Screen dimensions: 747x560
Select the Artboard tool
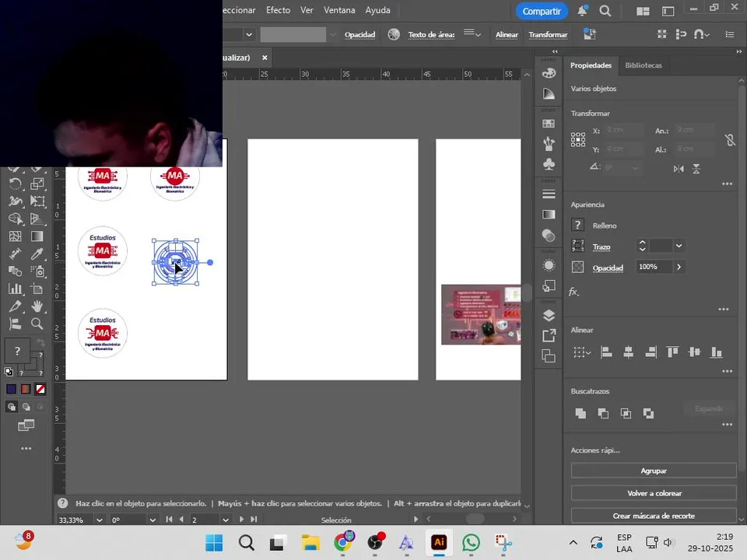[x=37, y=289]
